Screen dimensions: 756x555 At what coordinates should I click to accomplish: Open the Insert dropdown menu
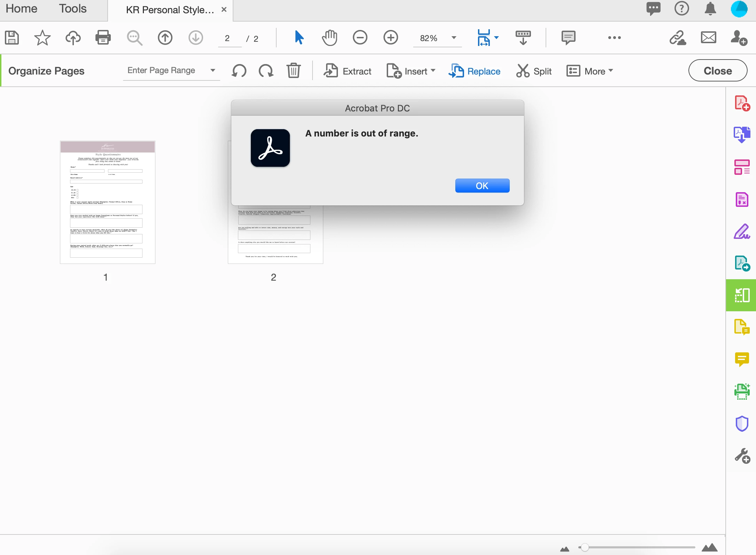pyautogui.click(x=411, y=71)
